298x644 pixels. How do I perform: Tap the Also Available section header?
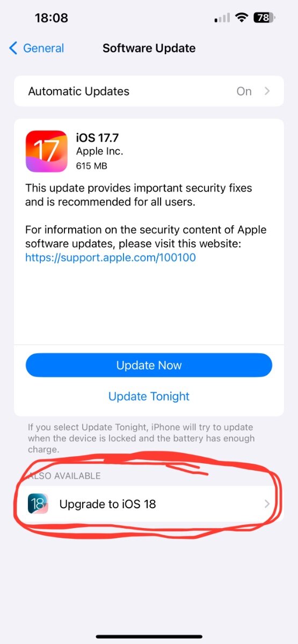[64, 476]
